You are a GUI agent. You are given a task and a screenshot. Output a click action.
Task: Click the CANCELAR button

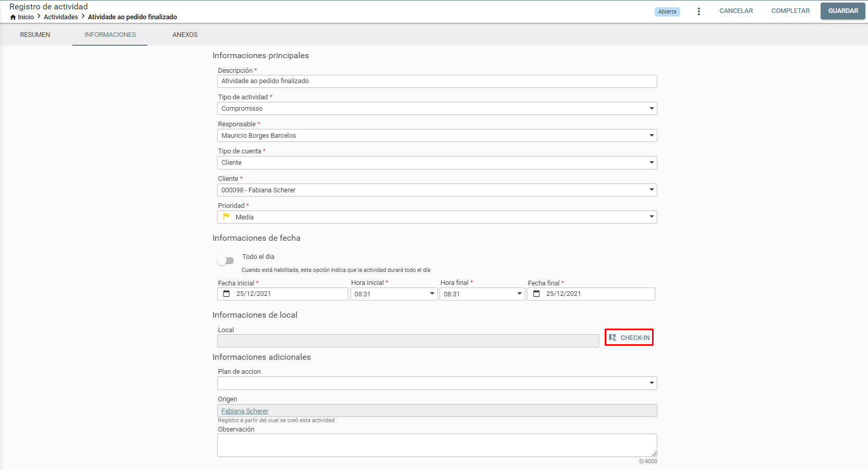tap(736, 11)
